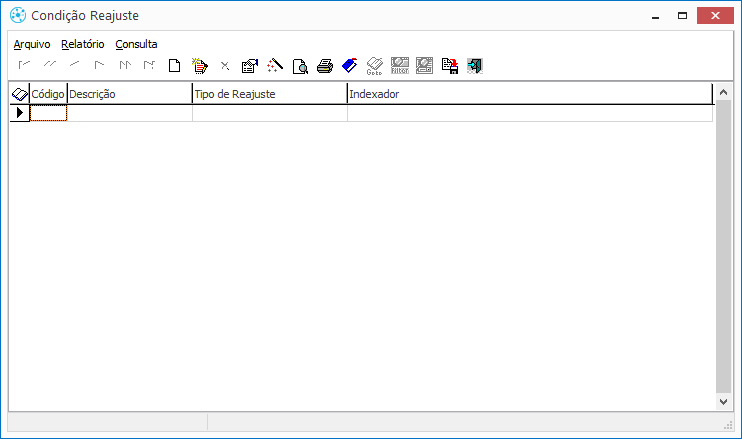The image size is (742, 439).
Task: Click the Condição Reajuste app icon in title bar
Action: point(18,15)
